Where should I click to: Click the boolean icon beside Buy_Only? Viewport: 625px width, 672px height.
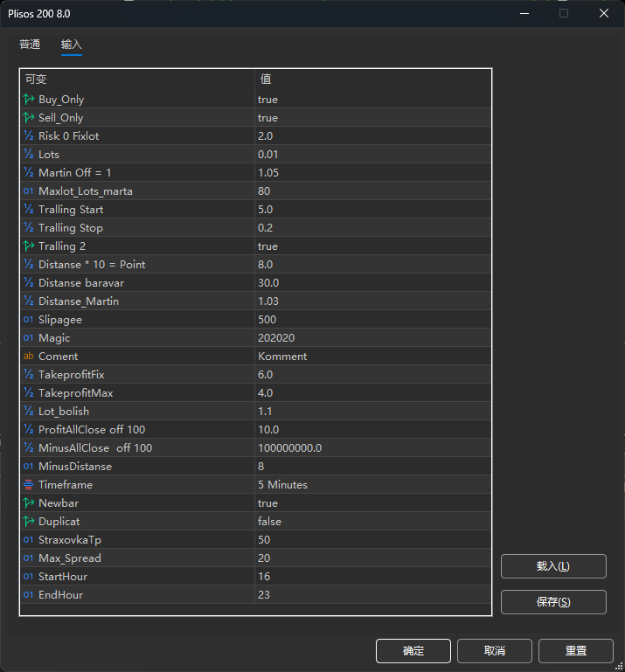[29, 100]
